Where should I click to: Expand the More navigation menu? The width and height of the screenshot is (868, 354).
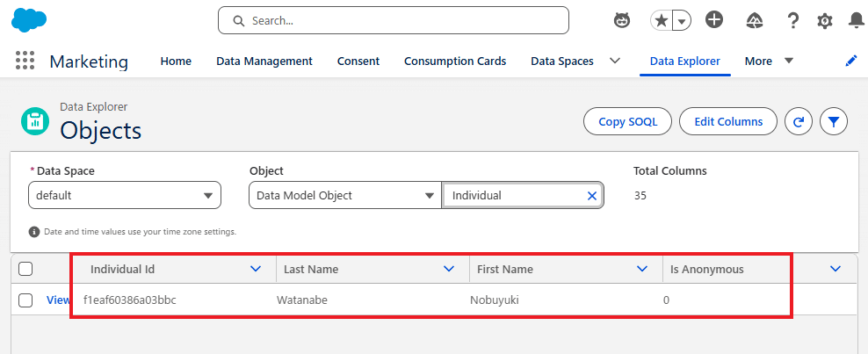tap(770, 61)
